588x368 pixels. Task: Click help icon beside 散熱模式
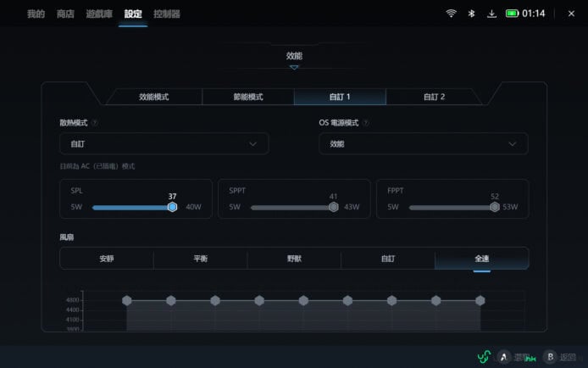(95, 122)
